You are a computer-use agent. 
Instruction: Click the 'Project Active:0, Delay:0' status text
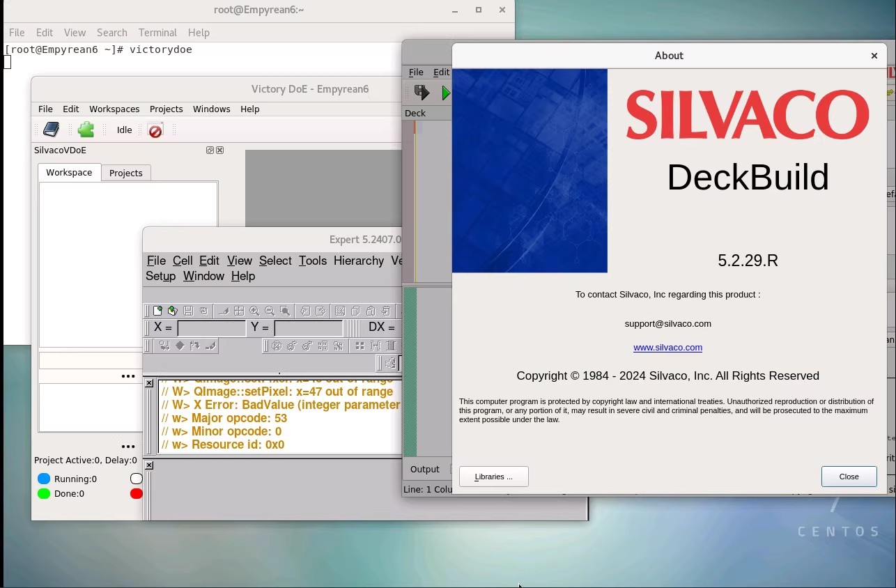(x=86, y=460)
